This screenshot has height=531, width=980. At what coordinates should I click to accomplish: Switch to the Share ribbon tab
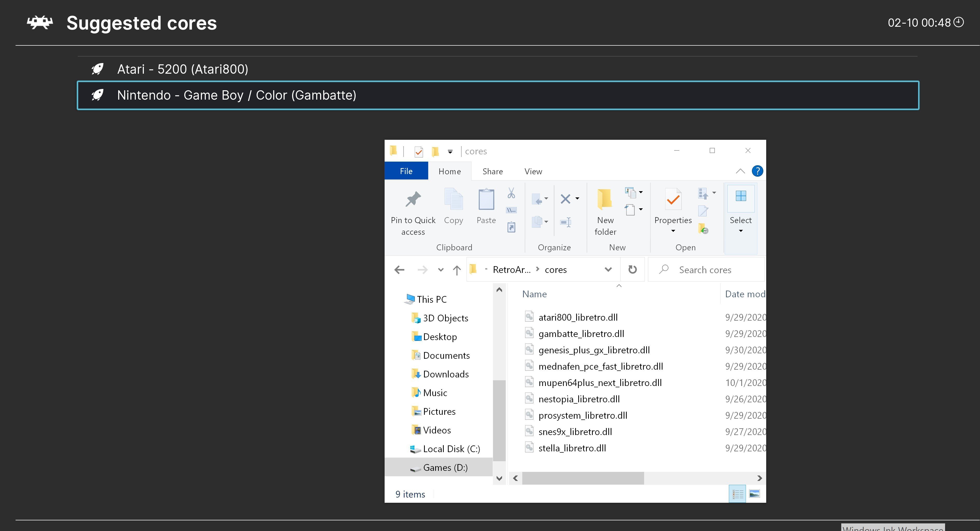click(493, 171)
